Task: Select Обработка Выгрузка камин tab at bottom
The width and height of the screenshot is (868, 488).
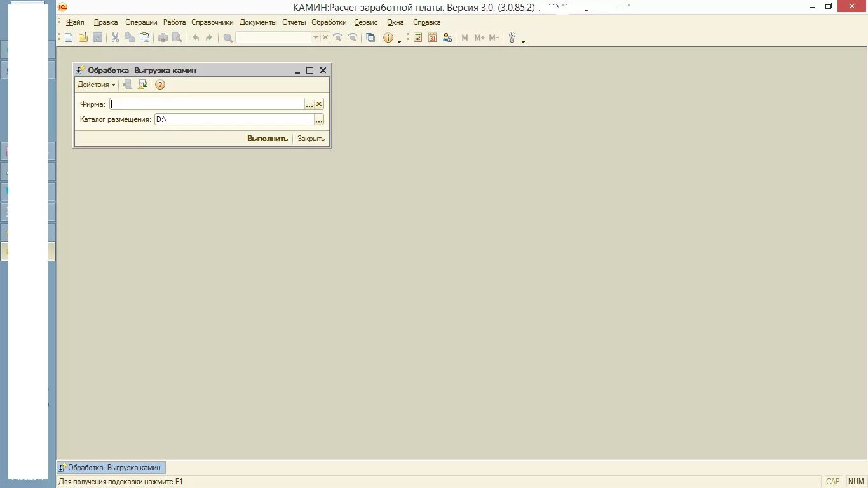Action: 111,468
